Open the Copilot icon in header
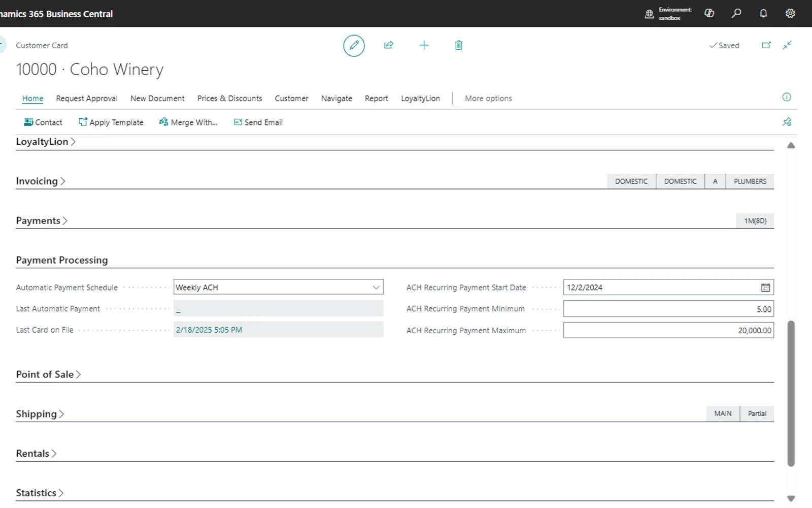The height and width of the screenshot is (508, 812). tap(709, 13)
